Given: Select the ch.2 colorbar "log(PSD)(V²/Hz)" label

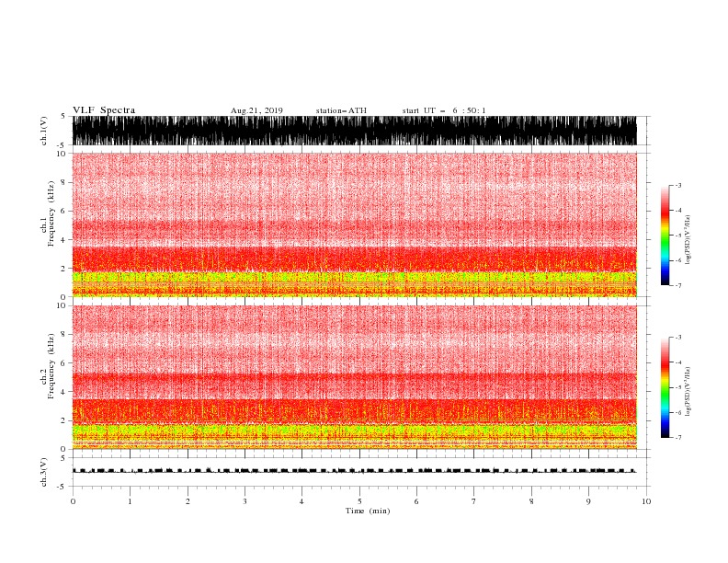Looking at the screenshot, I should click(x=688, y=392).
